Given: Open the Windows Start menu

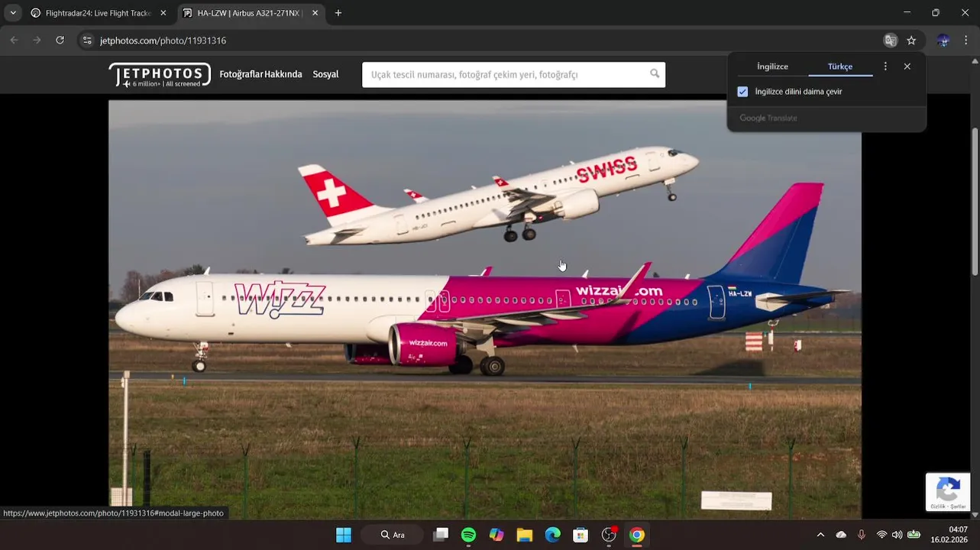Looking at the screenshot, I should click(x=344, y=535).
